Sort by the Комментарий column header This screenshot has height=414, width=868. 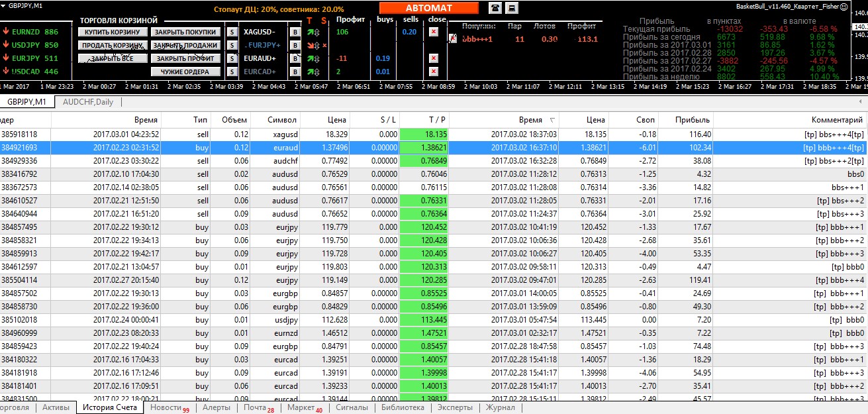coord(790,120)
